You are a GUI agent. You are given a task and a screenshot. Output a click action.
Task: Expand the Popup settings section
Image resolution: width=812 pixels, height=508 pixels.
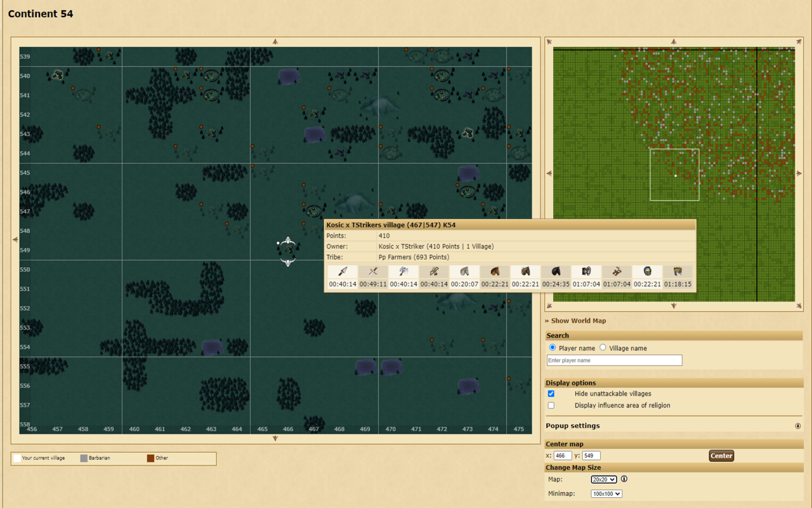[x=572, y=425]
